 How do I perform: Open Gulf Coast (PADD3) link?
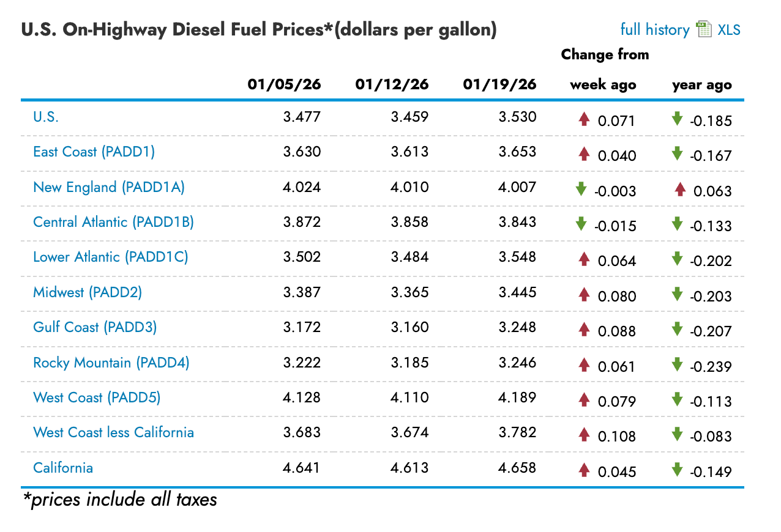pyautogui.click(x=95, y=327)
